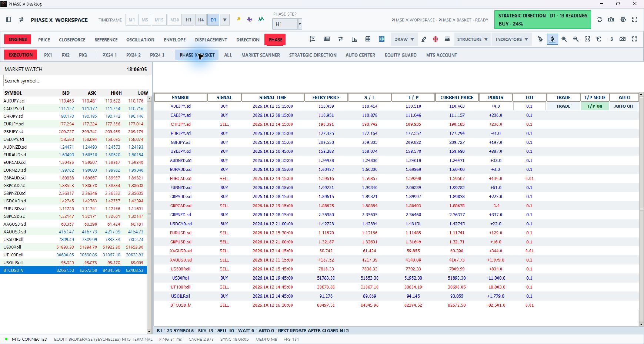
Task: Click the bar chart icon in the toolbar
Action: (x=354, y=39)
